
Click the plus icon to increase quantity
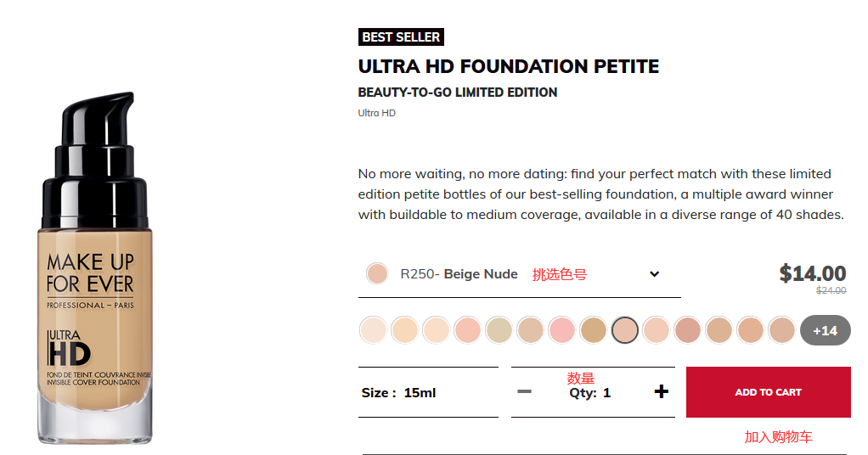point(662,391)
